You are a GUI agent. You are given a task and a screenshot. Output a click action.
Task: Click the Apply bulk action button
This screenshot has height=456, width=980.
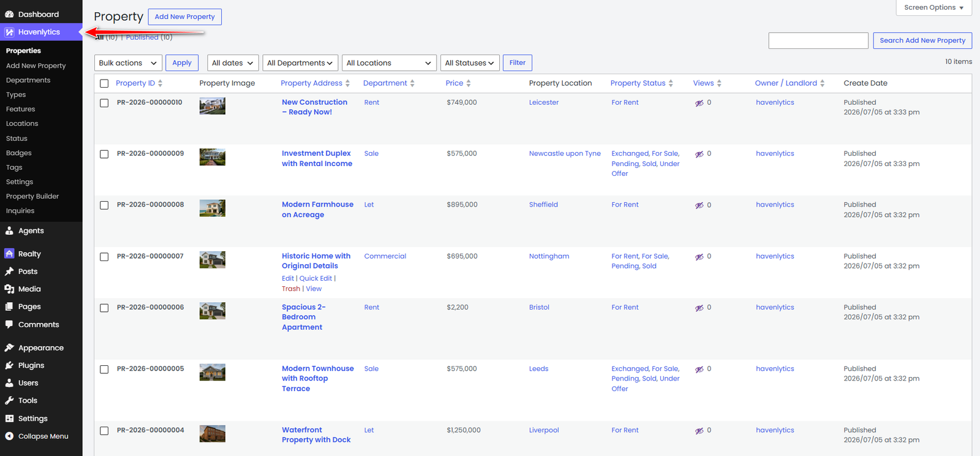tap(182, 63)
